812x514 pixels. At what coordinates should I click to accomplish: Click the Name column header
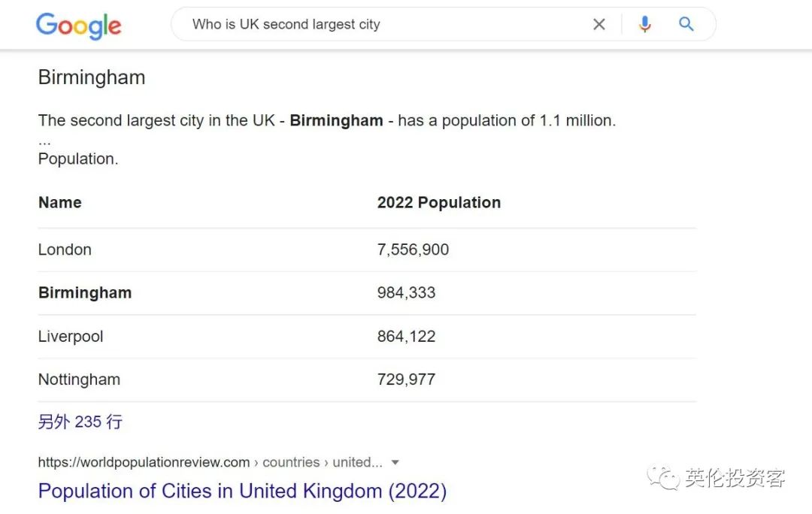(x=59, y=203)
